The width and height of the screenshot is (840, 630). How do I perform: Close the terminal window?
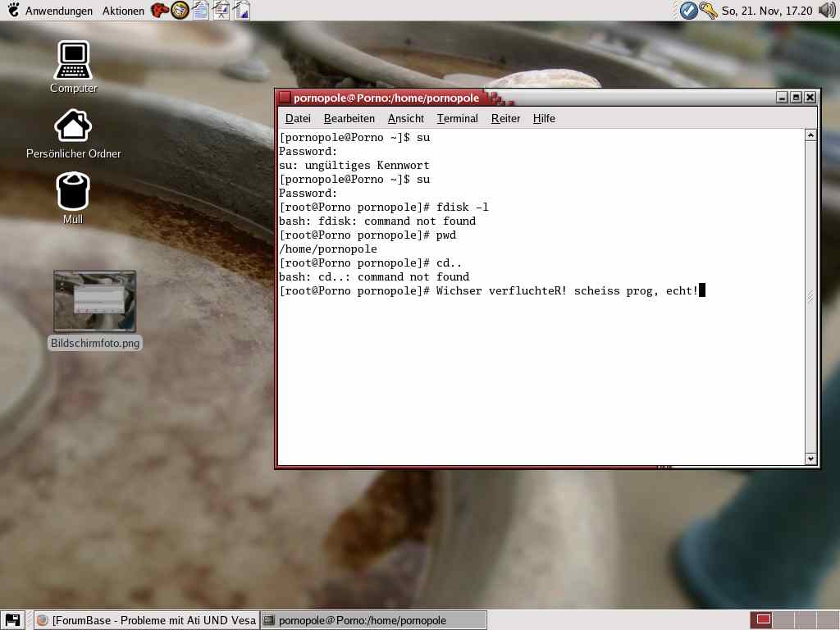coord(810,98)
